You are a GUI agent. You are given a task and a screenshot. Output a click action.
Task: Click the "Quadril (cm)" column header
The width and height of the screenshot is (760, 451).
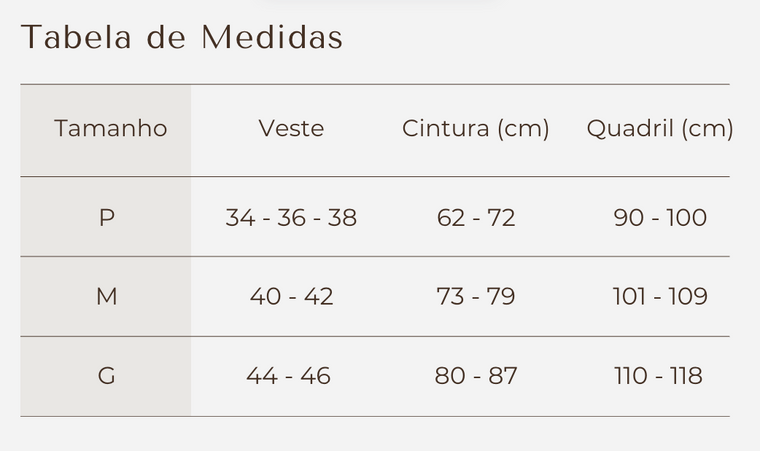tap(660, 129)
